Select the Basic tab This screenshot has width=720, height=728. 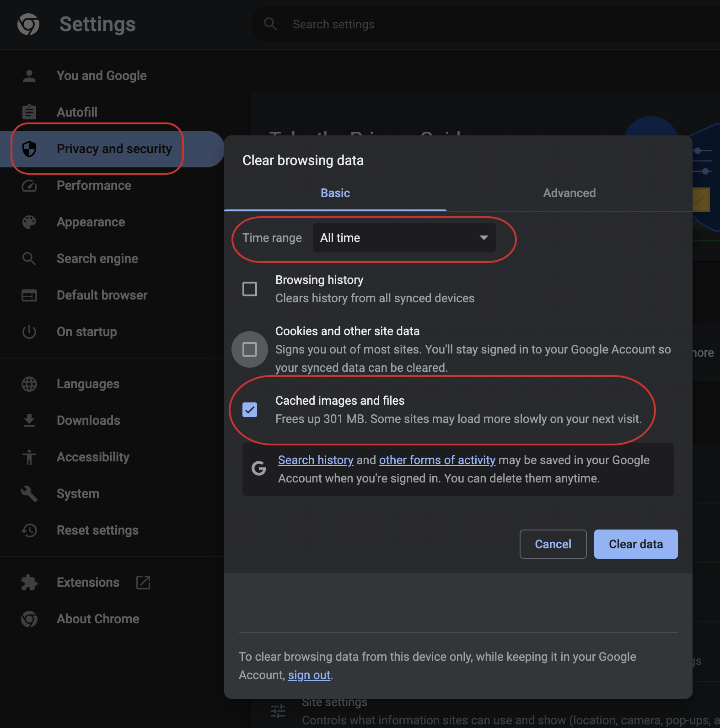click(335, 193)
